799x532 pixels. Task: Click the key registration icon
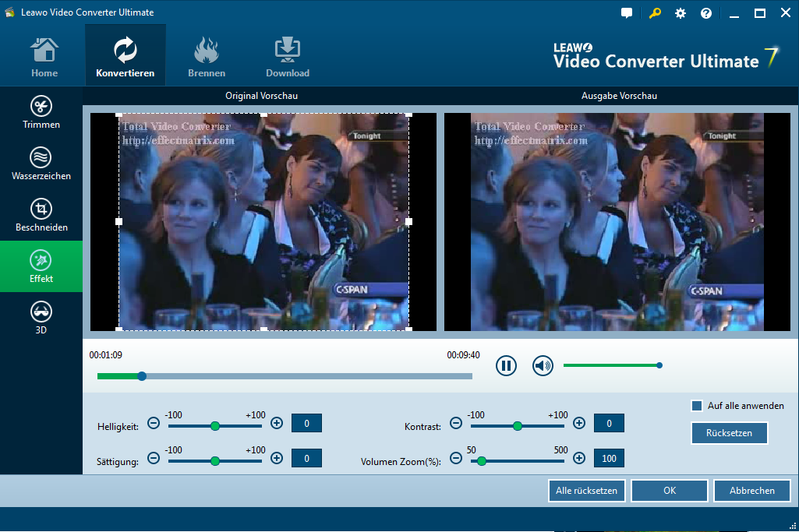(x=655, y=13)
